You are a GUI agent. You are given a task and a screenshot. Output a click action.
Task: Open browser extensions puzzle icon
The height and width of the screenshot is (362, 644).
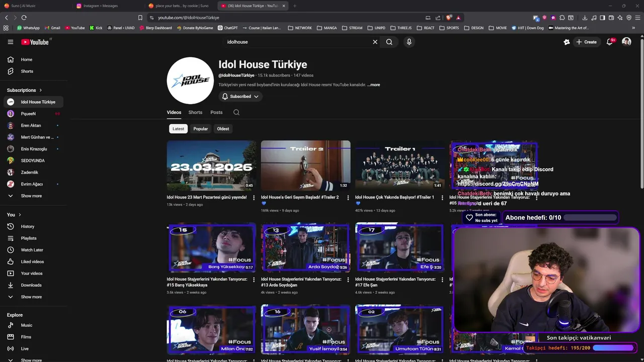562,18
